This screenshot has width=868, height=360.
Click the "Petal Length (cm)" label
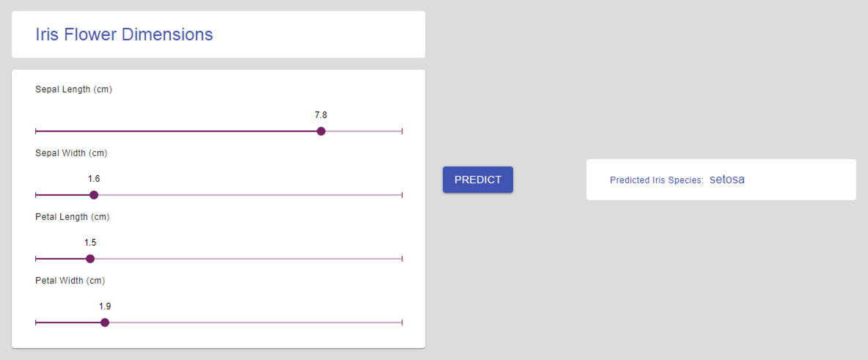(x=72, y=217)
